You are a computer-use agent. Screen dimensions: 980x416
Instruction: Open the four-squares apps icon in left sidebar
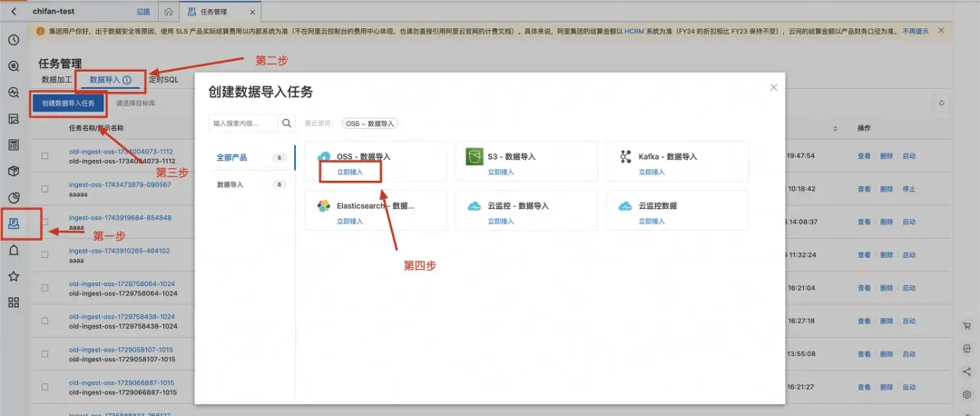click(14, 302)
